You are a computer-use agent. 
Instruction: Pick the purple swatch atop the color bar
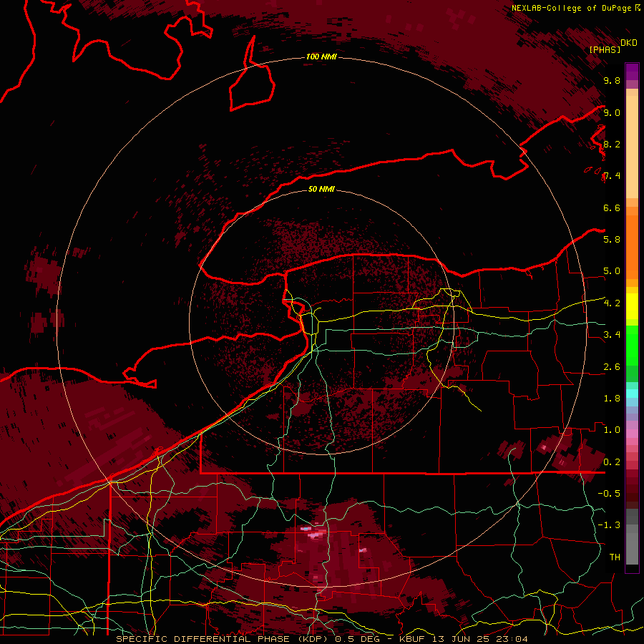(x=632, y=72)
